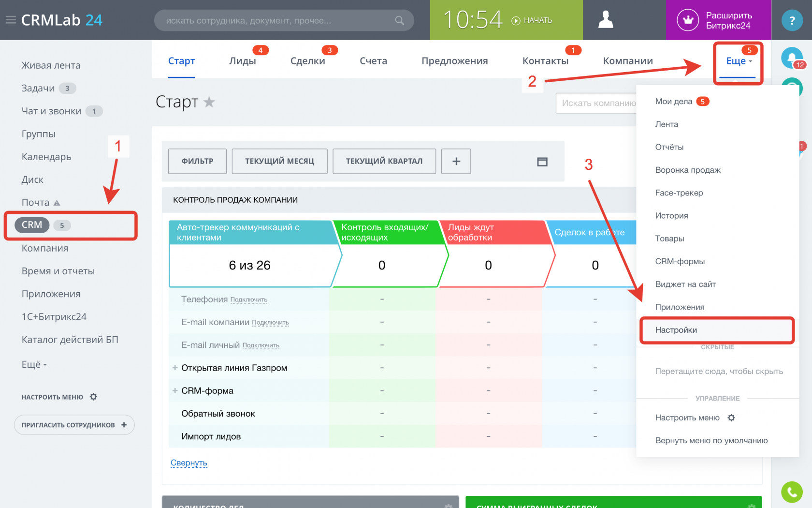Image resolution: width=812 pixels, height=508 pixels.
Task: Go to the Счета tab
Action: click(x=374, y=61)
